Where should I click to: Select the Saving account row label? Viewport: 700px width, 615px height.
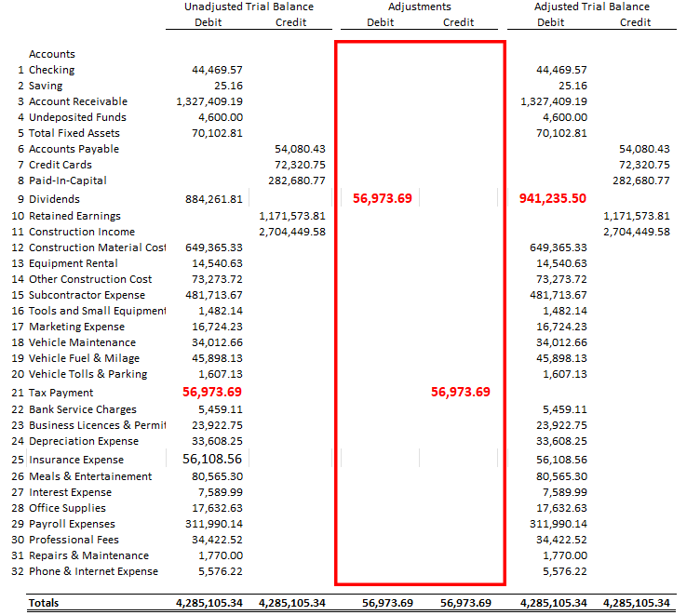(x=46, y=86)
